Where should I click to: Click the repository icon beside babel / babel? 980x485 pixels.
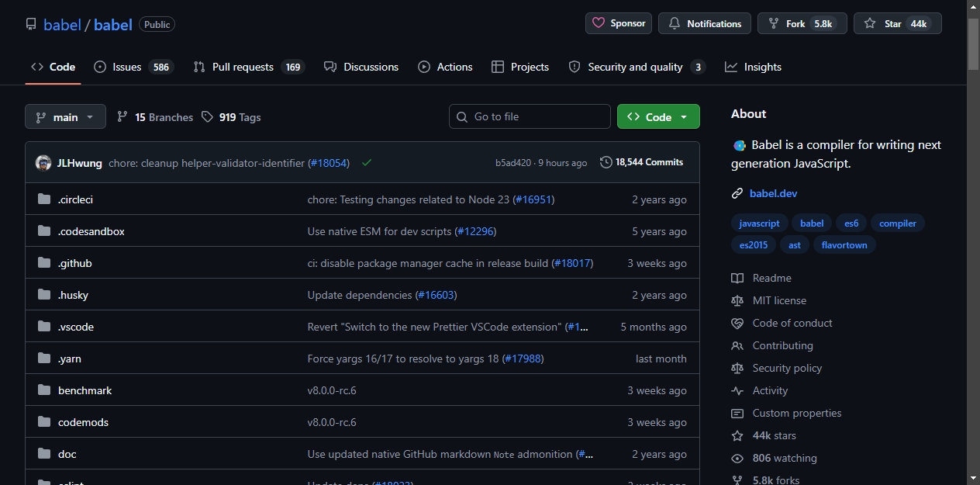coord(31,24)
